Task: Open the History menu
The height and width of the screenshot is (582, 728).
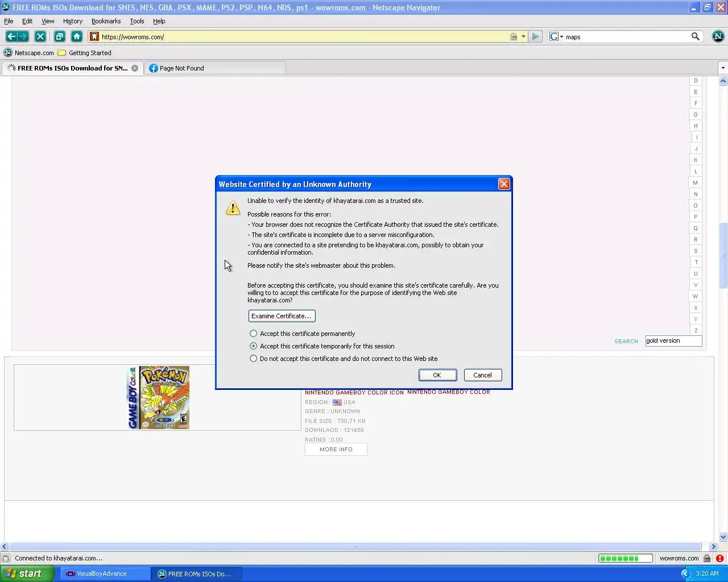Action: click(x=73, y=21)
